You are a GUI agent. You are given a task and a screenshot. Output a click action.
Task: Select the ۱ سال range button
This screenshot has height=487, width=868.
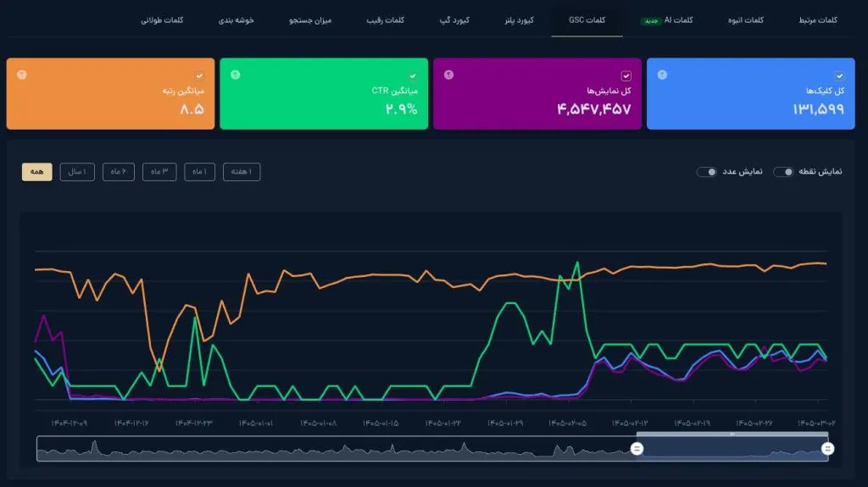(77, 172)
